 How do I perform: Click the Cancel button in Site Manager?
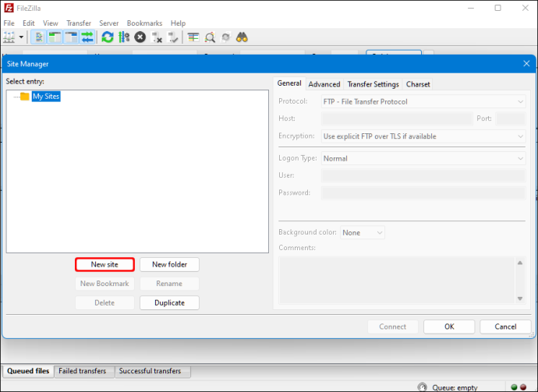click(505, 327)
